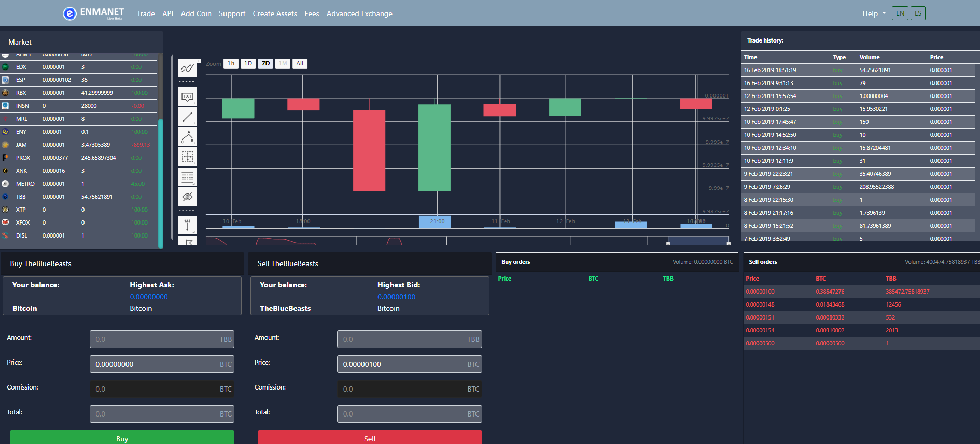This screenshot has width=980, height=444.
Task: Switch language to EN
Action: click(x=900, y=13)
